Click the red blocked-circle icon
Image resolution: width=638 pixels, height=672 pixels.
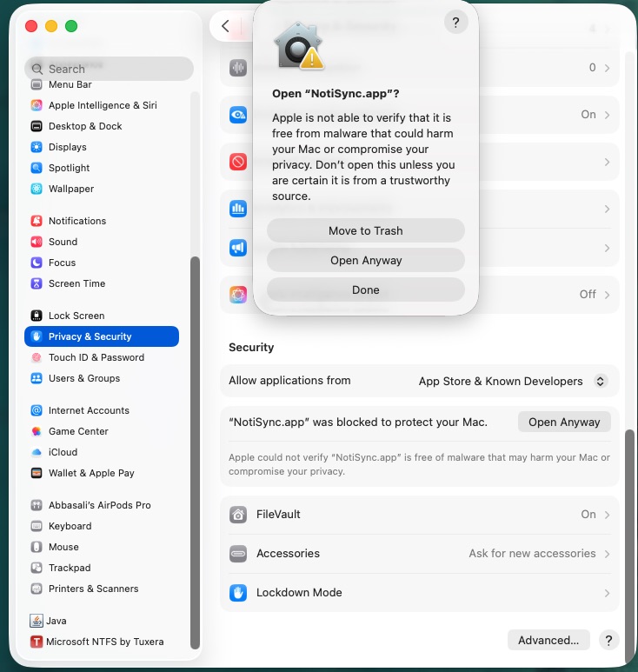(238, 162)
